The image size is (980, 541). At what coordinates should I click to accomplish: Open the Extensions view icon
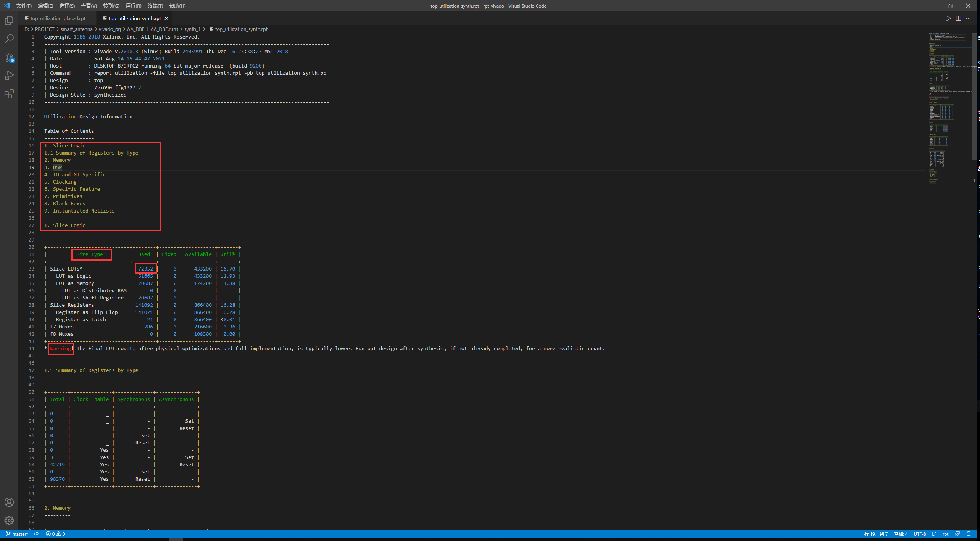click(9, 94)
